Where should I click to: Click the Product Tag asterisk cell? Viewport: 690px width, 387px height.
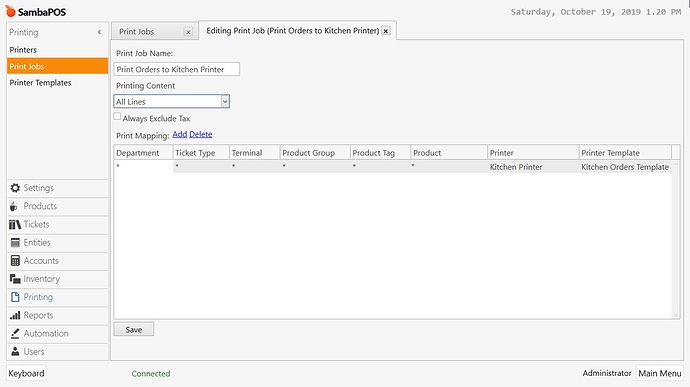pyautogui.click(x=380, y=166)
